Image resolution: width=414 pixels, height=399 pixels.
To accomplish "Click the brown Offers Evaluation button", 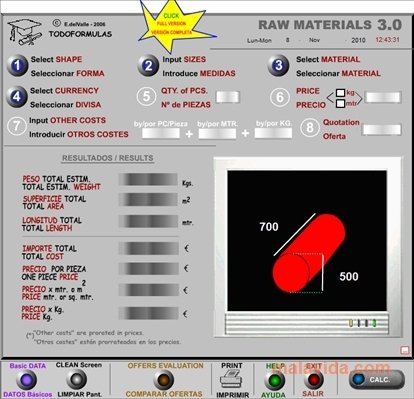I will [x=164, y=380].
